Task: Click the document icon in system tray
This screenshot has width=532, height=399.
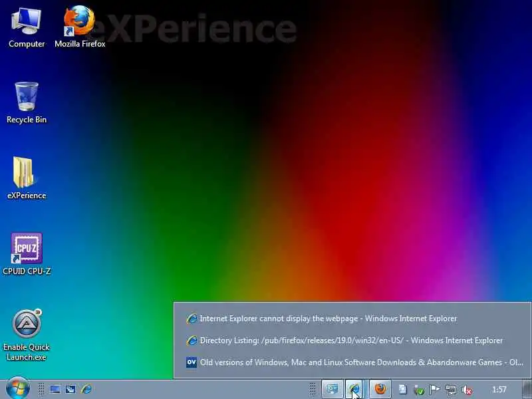Action: click(x=403, y=390)
